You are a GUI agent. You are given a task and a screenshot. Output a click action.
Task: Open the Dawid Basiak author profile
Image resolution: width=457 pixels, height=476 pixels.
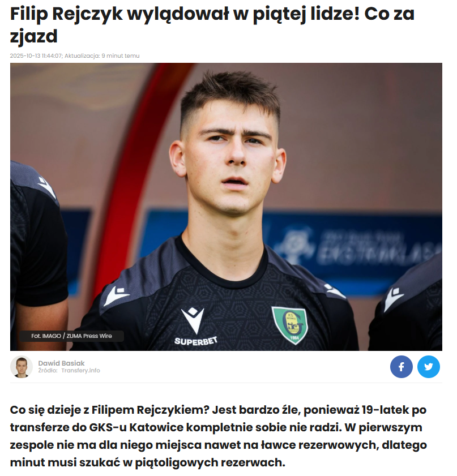pyautogui.click(x=61, y=363)
